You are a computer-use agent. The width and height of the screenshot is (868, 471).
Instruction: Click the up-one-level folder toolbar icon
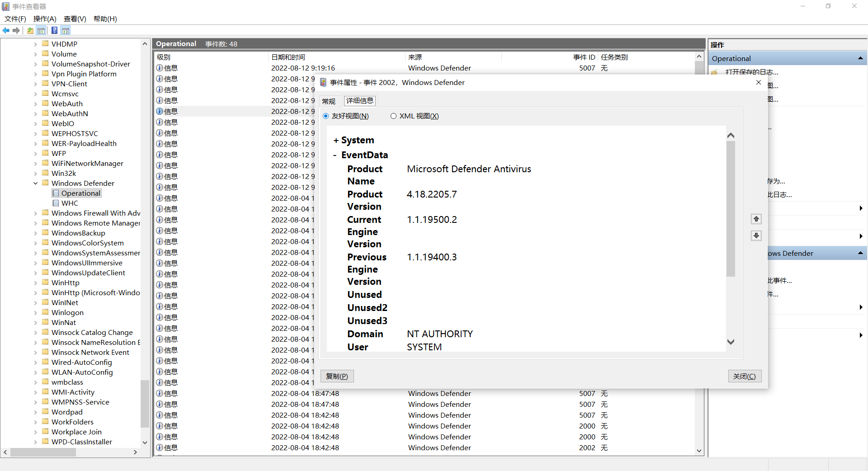click(30, 31)
